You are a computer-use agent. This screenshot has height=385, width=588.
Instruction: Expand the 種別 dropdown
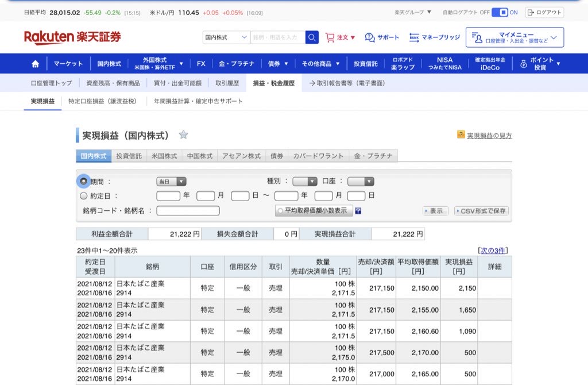click(304, 182)
